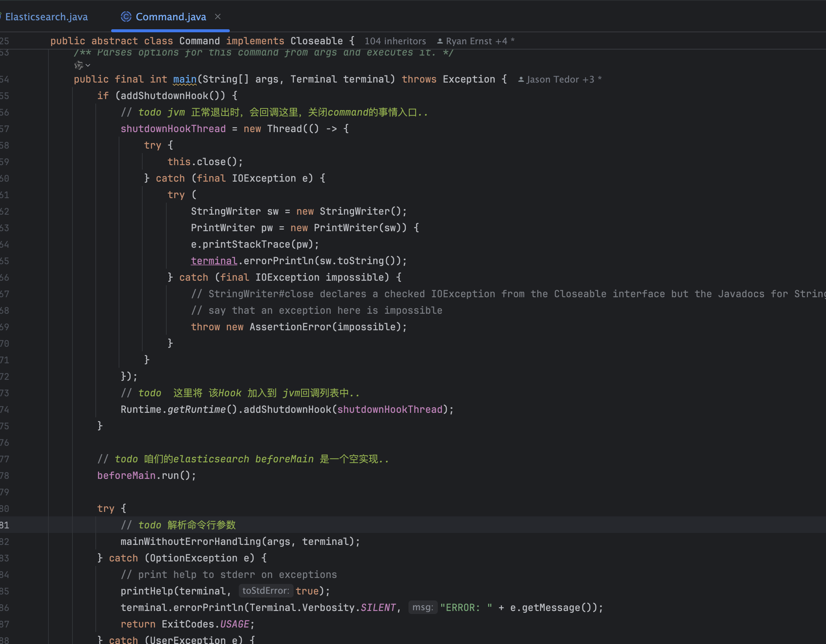Click 'catch (final IOException impossible)' clause
826x644 pixels.
coord(285,277)
